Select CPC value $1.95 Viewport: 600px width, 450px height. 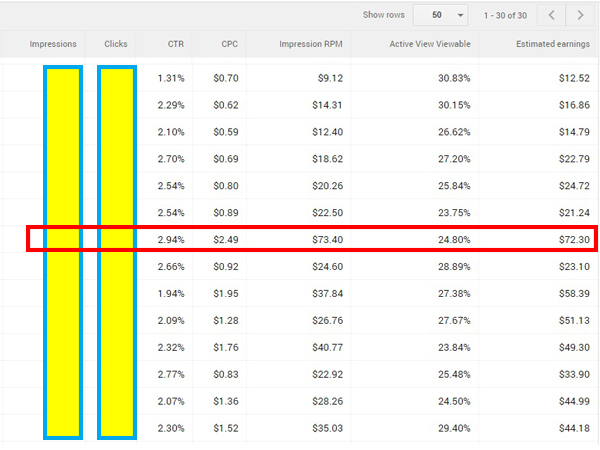coord(226,294)
